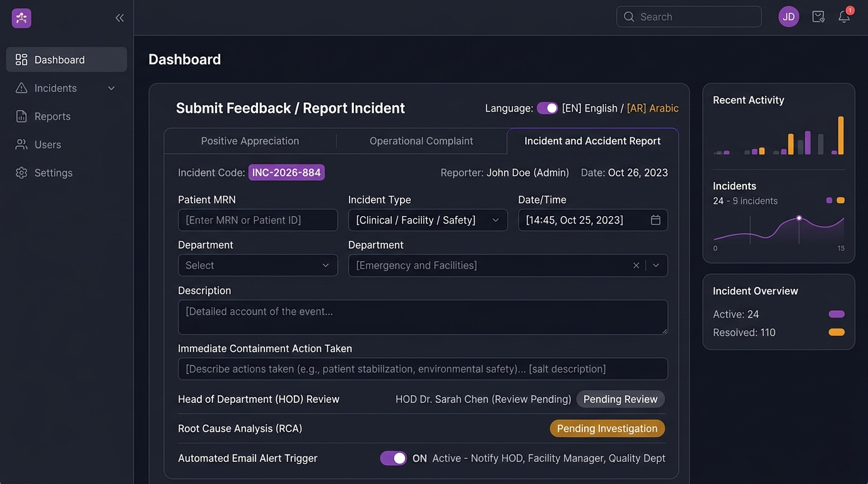The image size is (868, 484).
Task: Choose the [AR] Arabic language link
Action: click(653, 108)
